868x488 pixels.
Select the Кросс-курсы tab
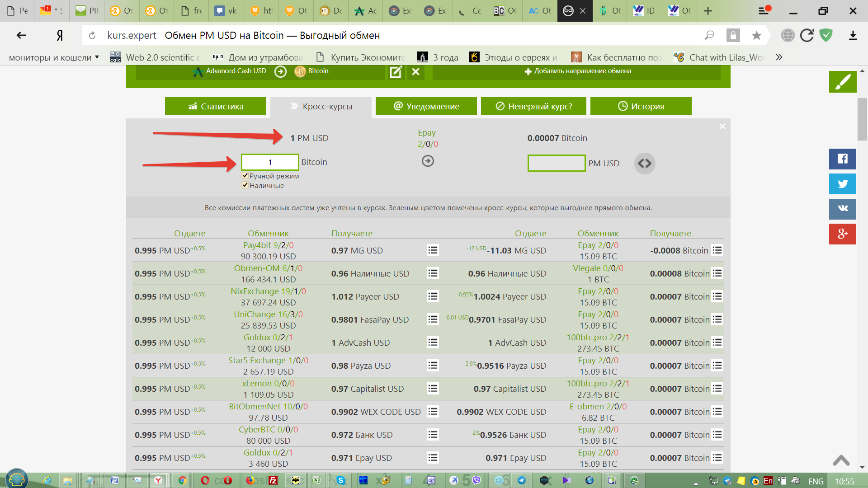point(321,107)
